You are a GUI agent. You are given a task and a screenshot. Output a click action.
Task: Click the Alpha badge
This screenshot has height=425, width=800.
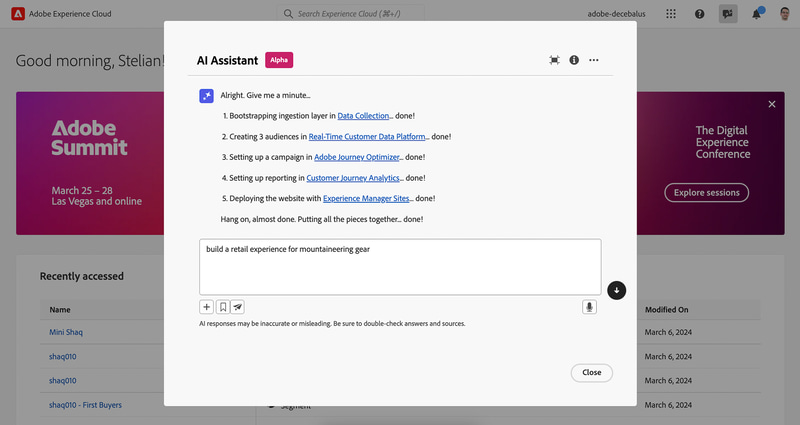coord(279,60)
